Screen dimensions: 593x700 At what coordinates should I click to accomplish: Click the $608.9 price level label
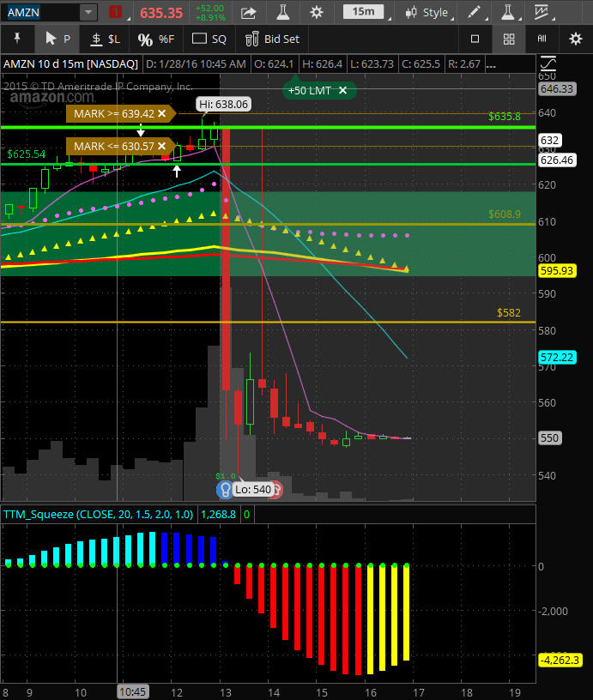tap(504, 214)
